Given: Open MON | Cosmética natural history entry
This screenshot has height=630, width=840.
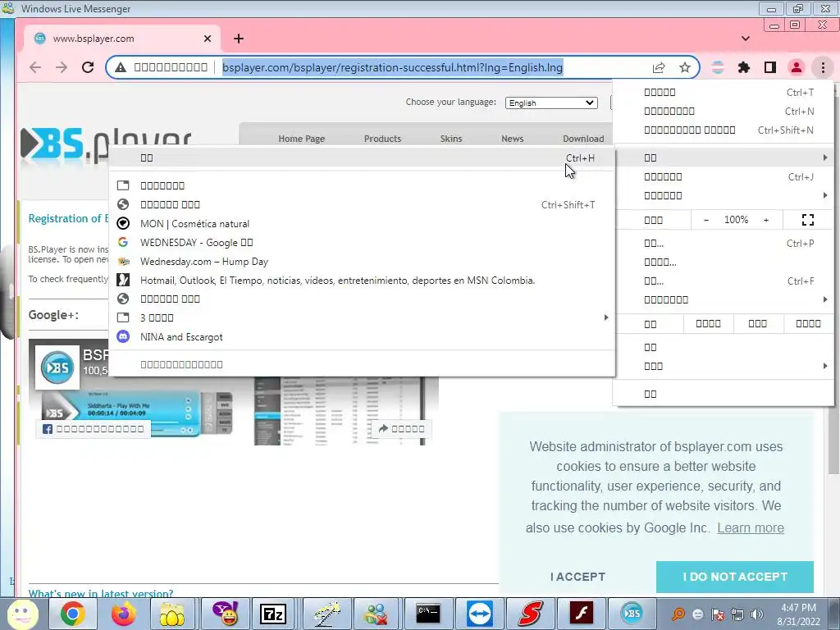Looking at the screenshot, I should (362, 224).
